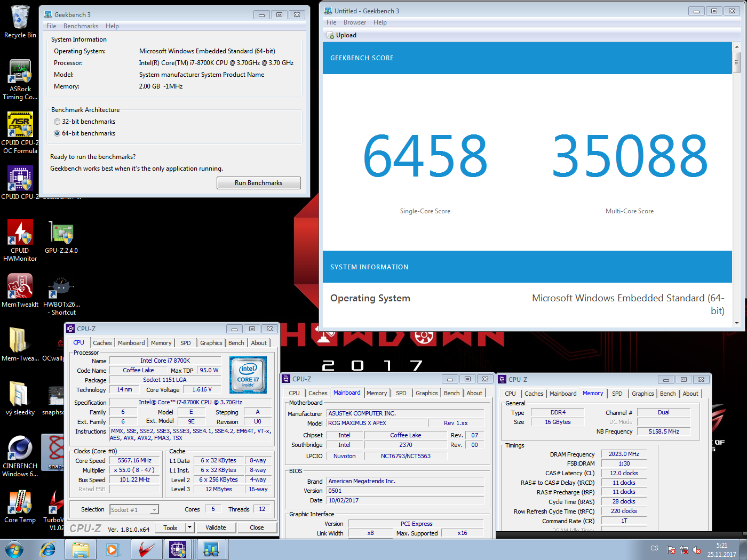Open network status tray icon

coord(684,550)
